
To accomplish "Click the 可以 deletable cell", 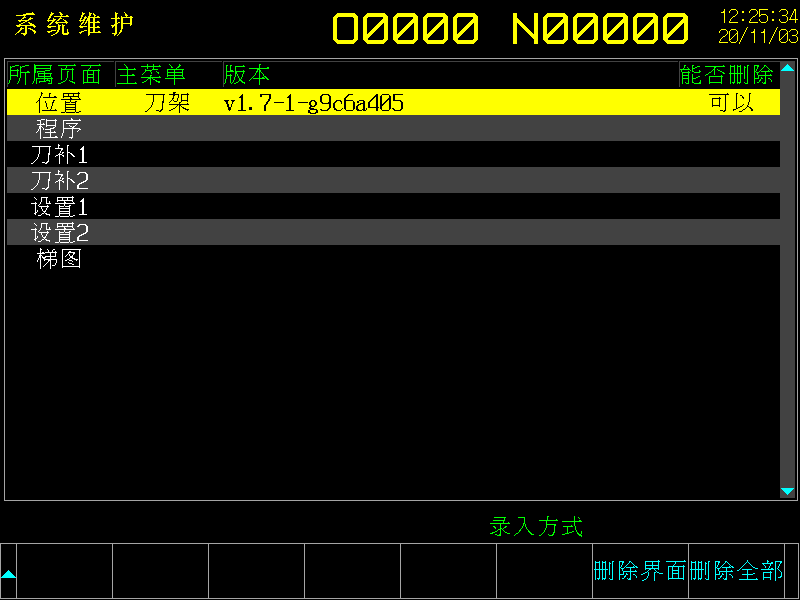I will 731,103.
